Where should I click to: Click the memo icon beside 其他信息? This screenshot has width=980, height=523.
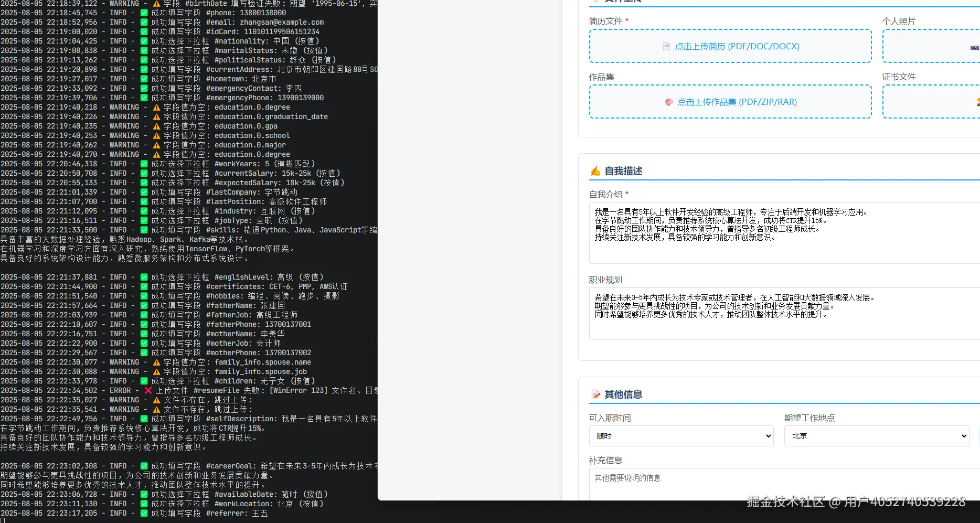click(x=595, y=394)
